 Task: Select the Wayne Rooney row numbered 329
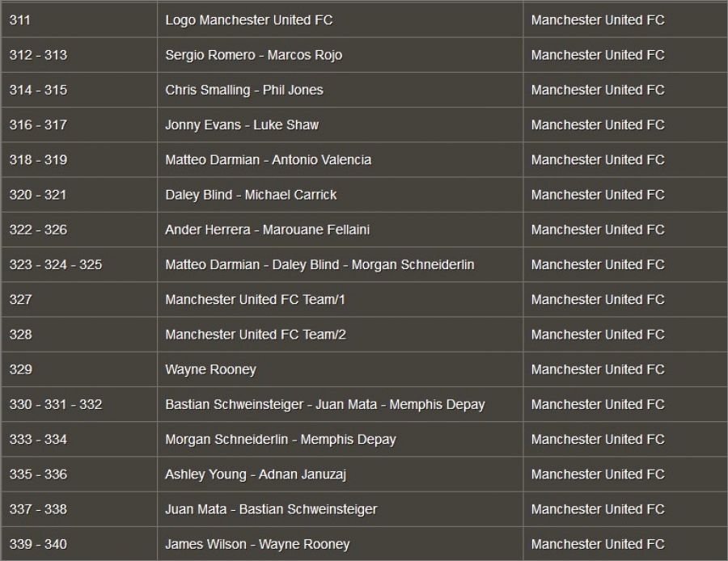[x=364, y=369]
